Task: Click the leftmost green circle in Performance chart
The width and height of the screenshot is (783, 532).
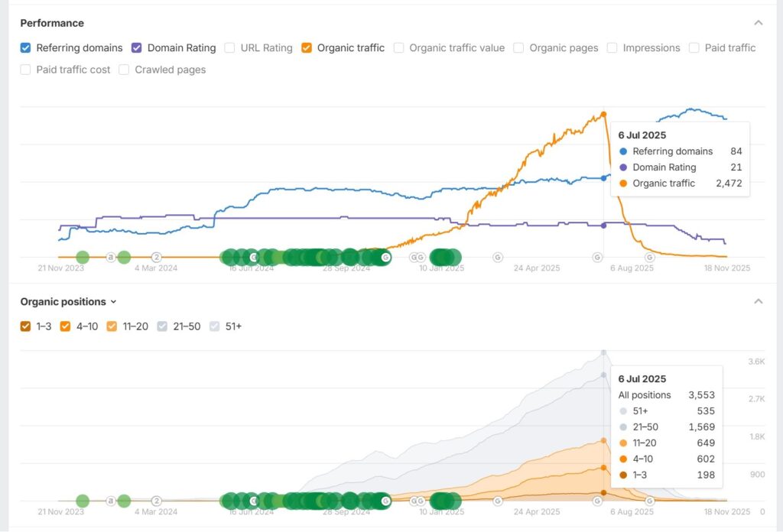Action: [83, 258]
